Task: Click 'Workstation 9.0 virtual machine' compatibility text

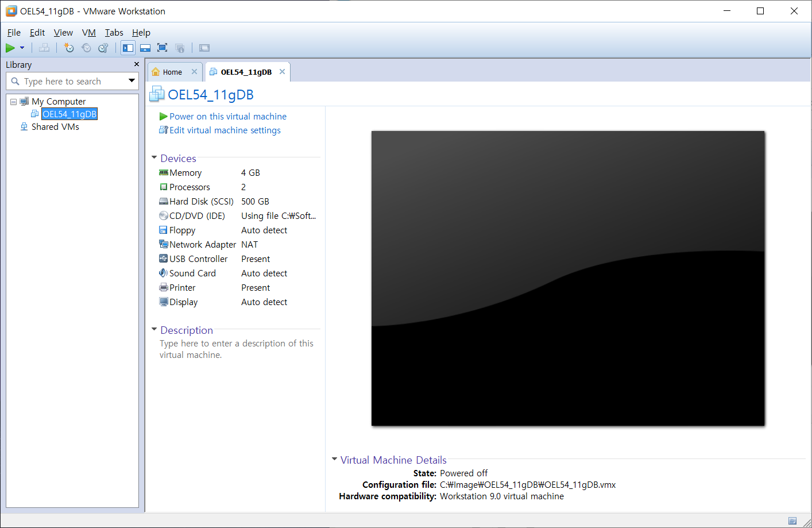Action: click(x=502, y=496)
